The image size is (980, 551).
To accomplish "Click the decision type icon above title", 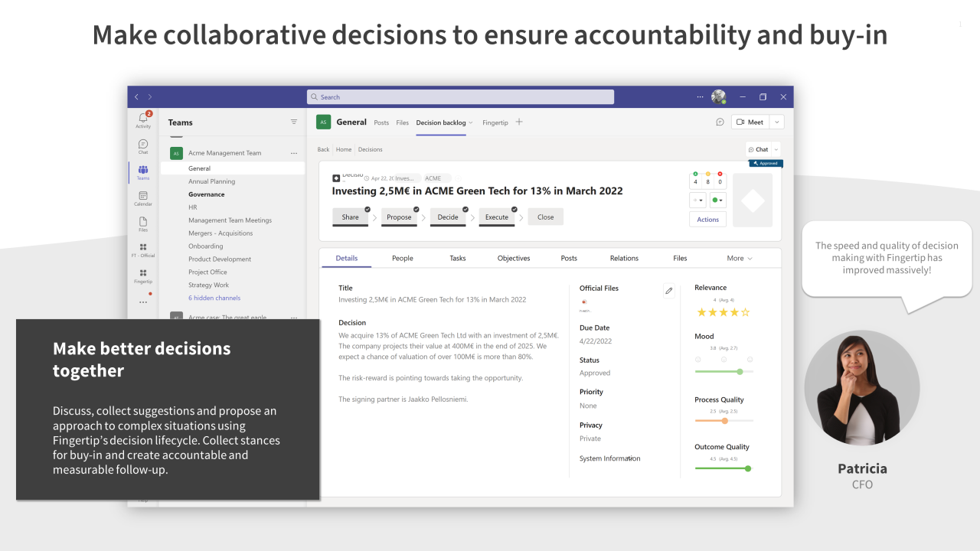I will pyautogui.click(x=336, y=178).
